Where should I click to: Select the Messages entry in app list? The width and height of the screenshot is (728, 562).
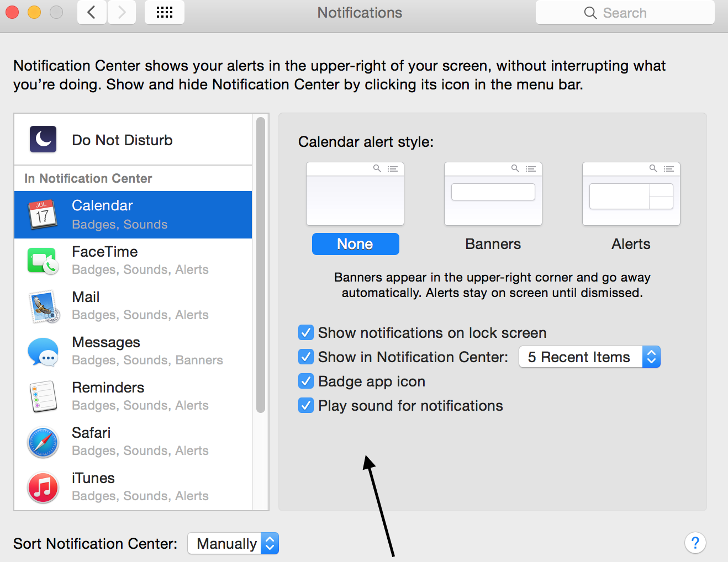coord(133,351)
